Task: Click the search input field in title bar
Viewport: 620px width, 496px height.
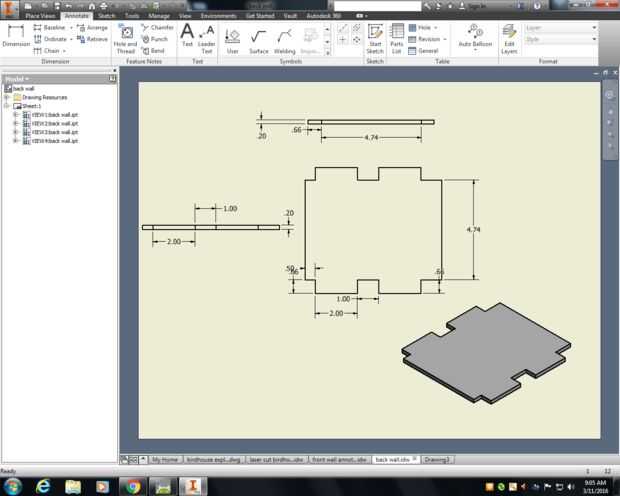Action: click(378, 6)
